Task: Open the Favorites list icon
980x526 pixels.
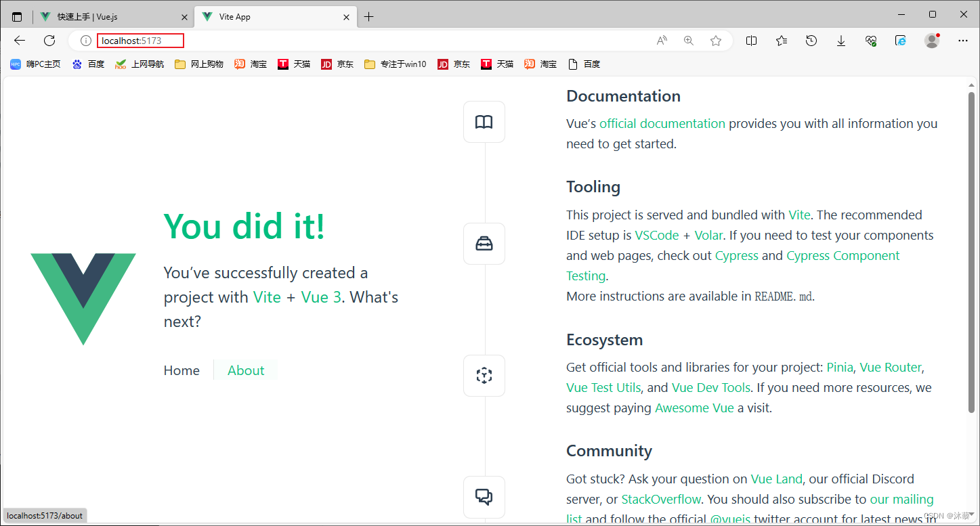Action: click(782, 41)
